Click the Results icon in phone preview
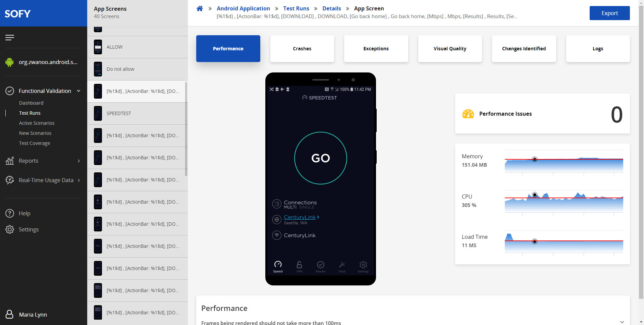 pyautogui.click(x=320, y=266)
